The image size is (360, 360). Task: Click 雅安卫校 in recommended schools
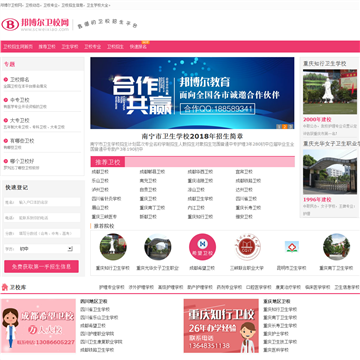click(x=244, y=217)
